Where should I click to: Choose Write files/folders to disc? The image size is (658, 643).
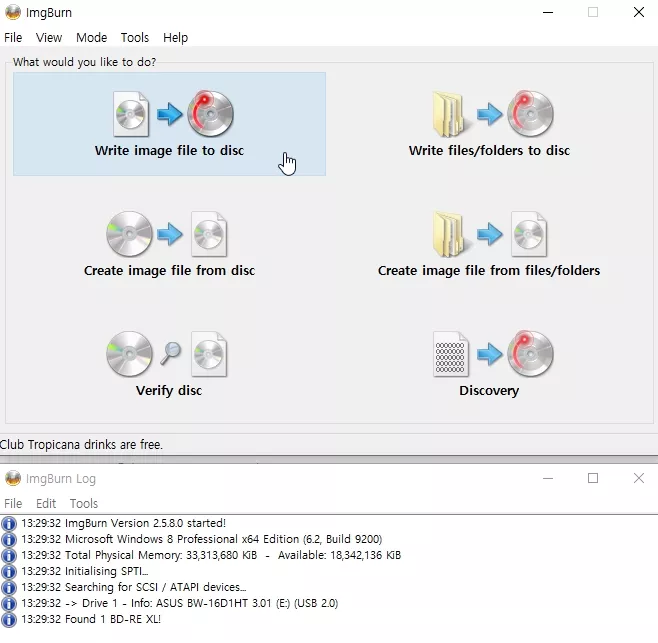point(489,124)
